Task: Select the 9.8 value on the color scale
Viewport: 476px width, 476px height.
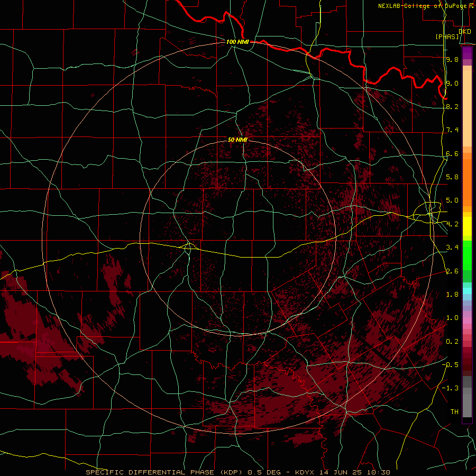Action: (x=452, y=59)
